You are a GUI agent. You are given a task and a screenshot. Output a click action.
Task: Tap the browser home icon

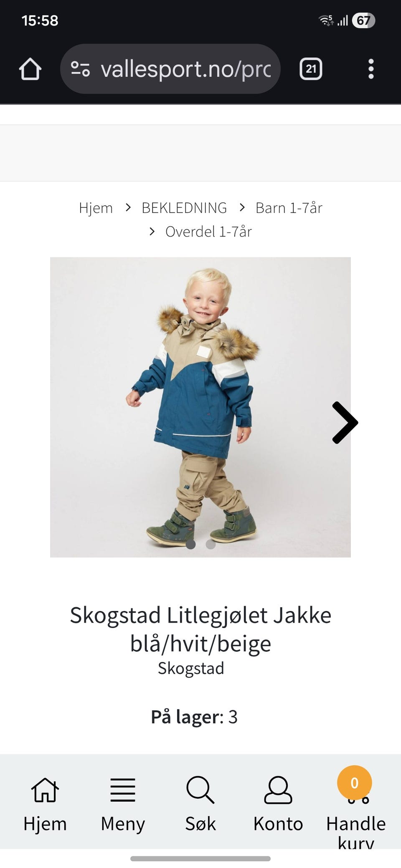click(x=30, y=69)
